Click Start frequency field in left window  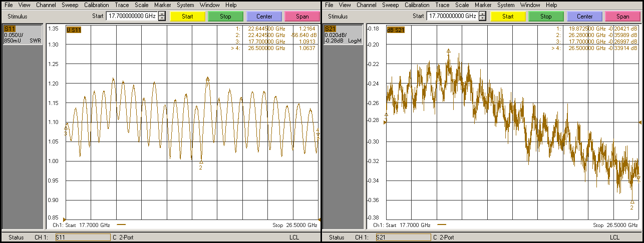[132, 16]
